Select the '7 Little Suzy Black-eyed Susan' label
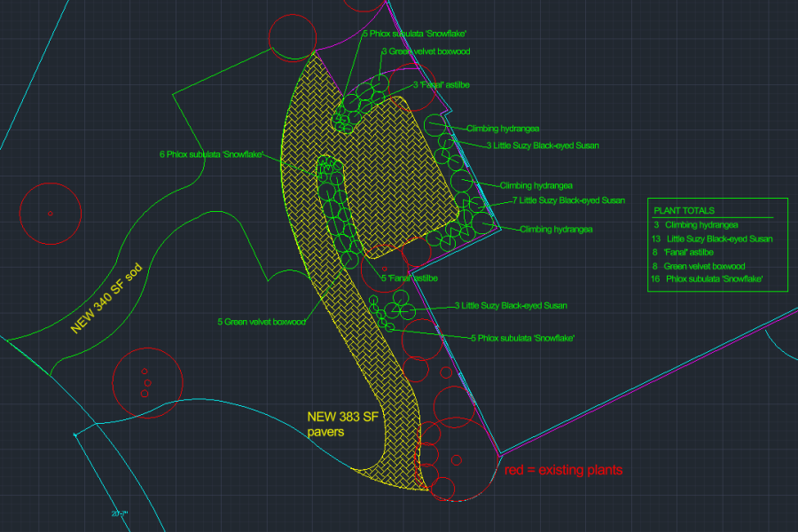Viewport: 798px width, 532px height. point(568,200)
